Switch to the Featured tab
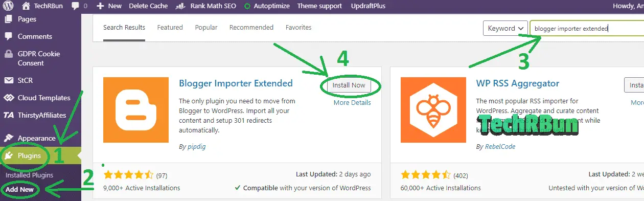The height and width of the screenshot is (201, 644). coord(170,27)
